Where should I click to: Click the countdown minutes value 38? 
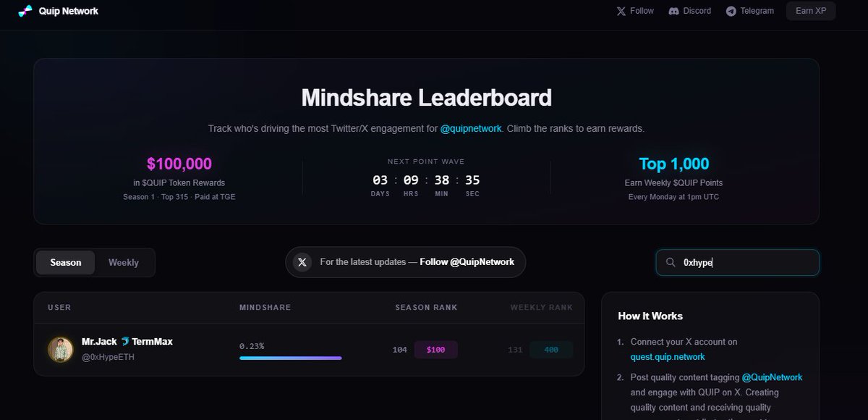[441, 180]
